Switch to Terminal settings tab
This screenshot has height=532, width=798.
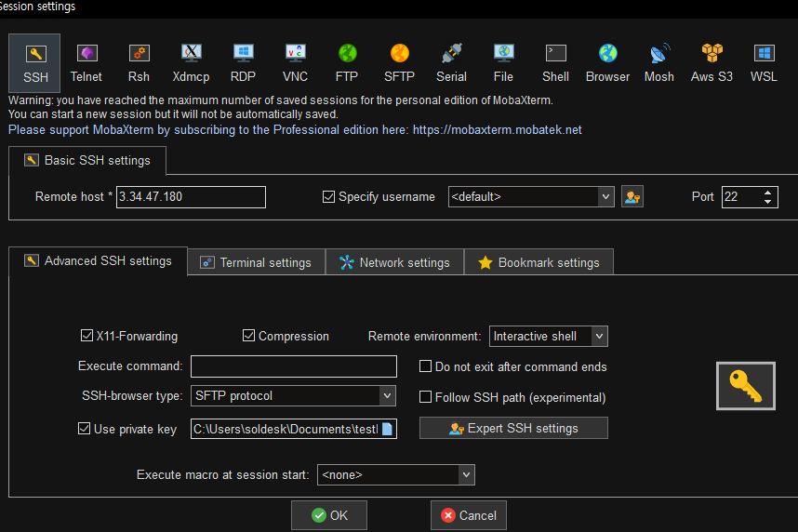click(x=256, y=262)
